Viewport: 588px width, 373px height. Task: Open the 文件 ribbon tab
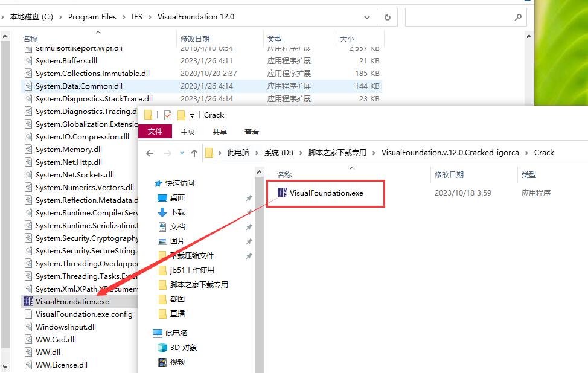point(155,132)
